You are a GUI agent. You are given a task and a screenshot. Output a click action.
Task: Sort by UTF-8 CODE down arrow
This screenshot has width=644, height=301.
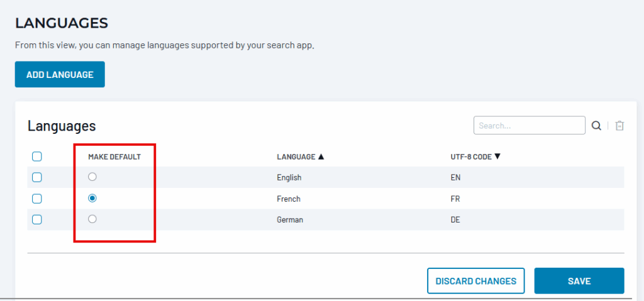click(x=497, y=156)
